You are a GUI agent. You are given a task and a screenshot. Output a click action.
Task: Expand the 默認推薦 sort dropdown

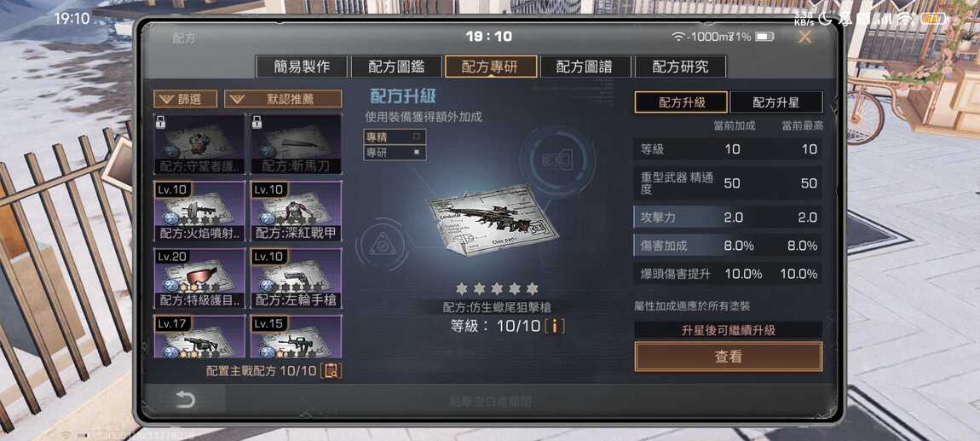click(283, 99)
